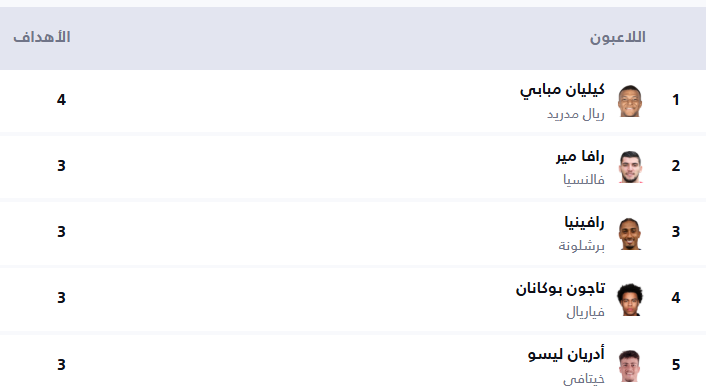This screenshot has width=706, height=388.
Task: Select the اللاعبون column header
Action: pos(618,37)
